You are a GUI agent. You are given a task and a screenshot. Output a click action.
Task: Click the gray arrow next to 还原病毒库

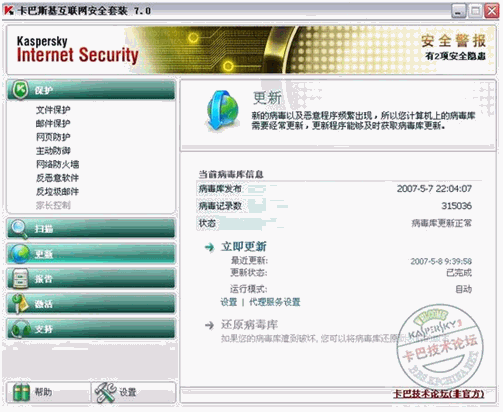point(209,325)
